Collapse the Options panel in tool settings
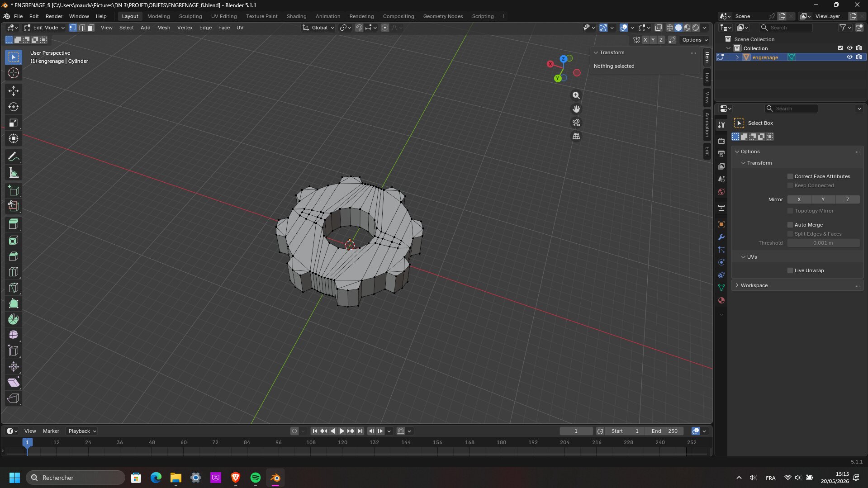This screenshot has width=868, height=488. click(x=737, y=152)
